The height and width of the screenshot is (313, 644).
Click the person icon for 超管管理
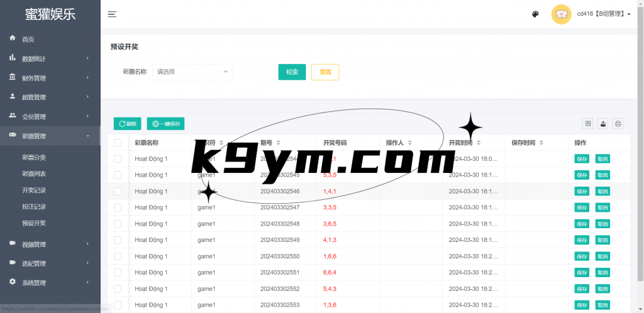tap(13, 96)
